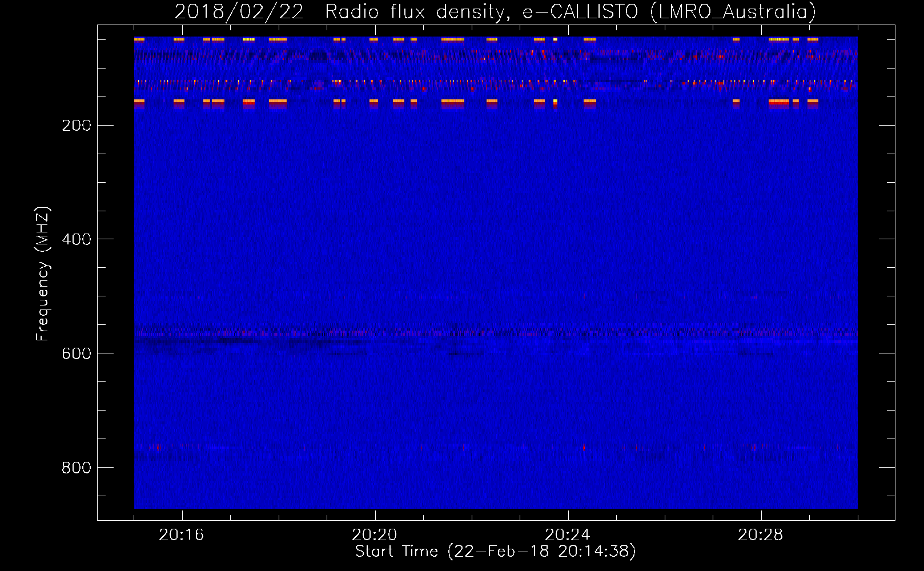
Task: Click the 20:16 time tick label
Action: tap(182, 535)
